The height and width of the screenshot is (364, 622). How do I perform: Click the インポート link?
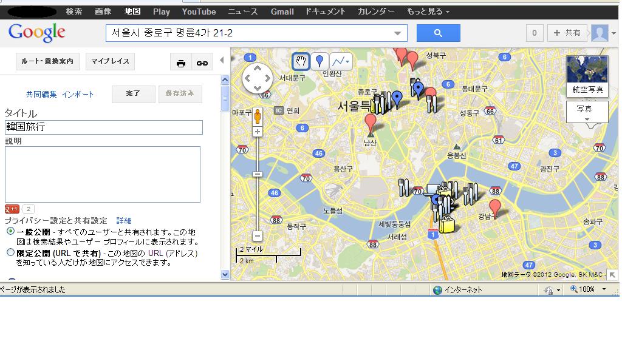pyautogui.click(x=77, y=95)
